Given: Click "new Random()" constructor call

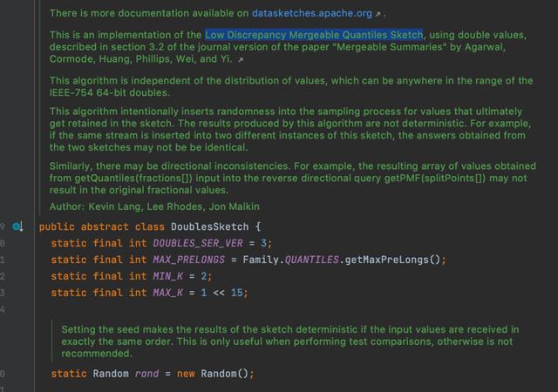Looking at the screenshot, I should (x=213, y=374).
